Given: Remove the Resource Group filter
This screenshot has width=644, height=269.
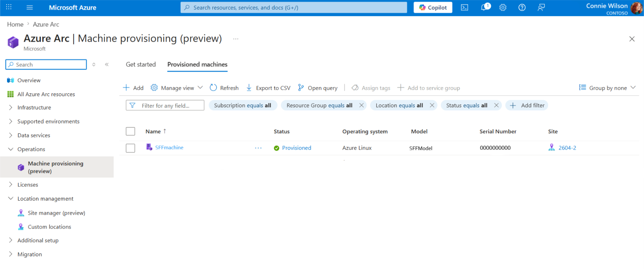Looking at the screenshot, I should pyautogui.click(x=361, y=106).
